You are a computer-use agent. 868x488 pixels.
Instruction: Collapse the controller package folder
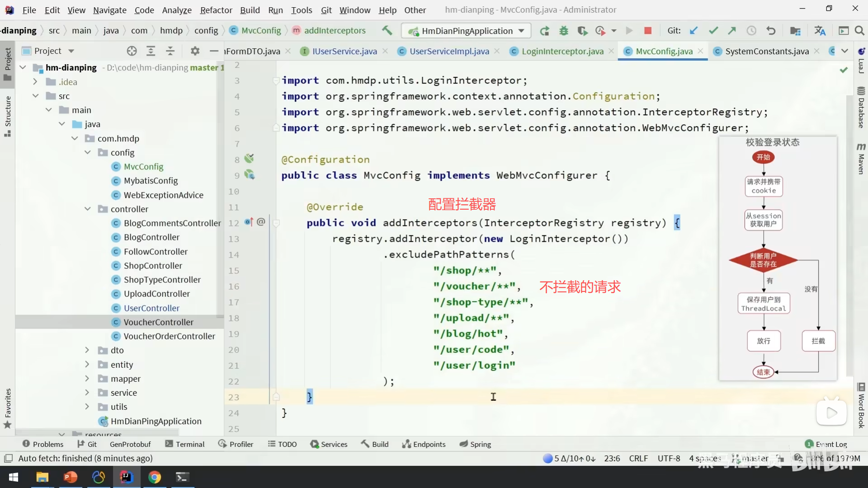tap(87, 209)
